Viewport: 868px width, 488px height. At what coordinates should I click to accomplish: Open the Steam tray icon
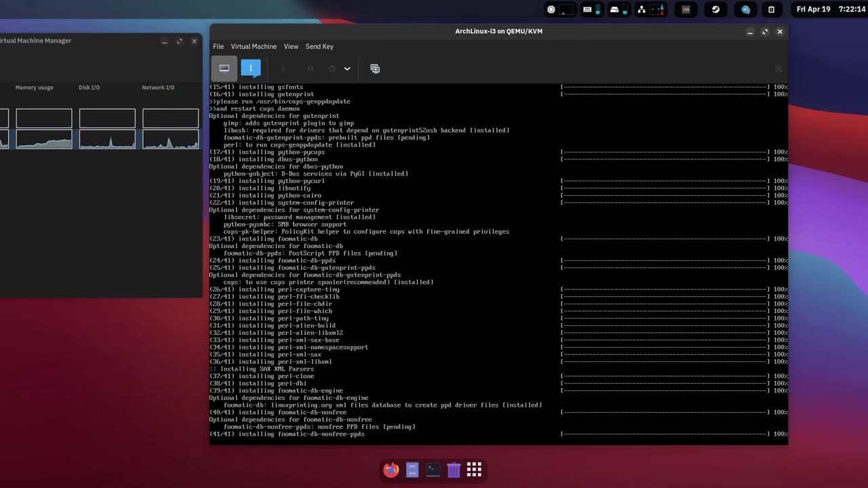(x=715, y=9)
